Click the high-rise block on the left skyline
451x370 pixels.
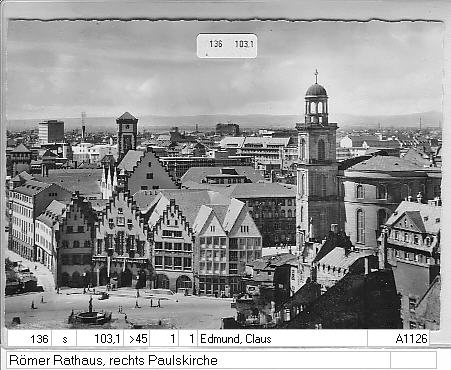click(x=51, y=132)
